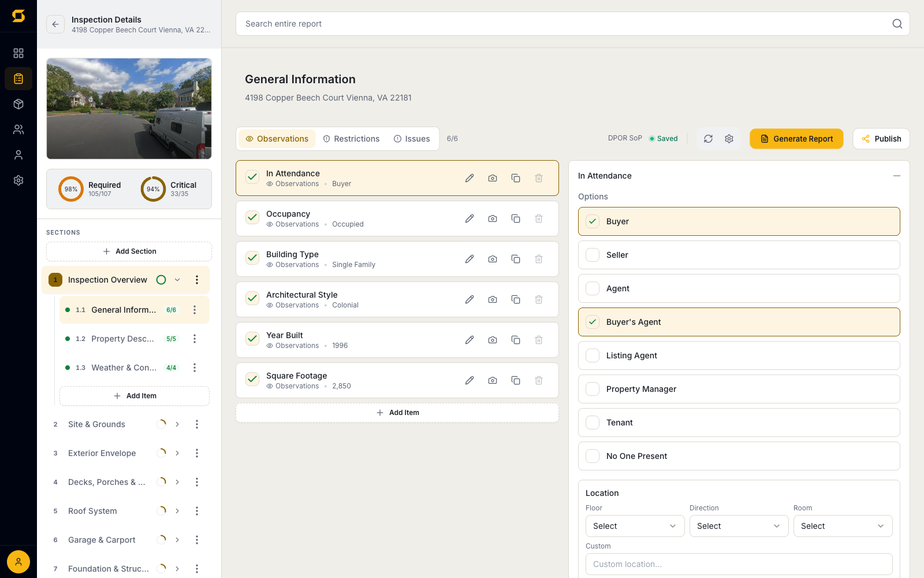Screen dimensions: 924x578
Task: Expand the Roof System section chevron
Action: [x=177, y=511]
